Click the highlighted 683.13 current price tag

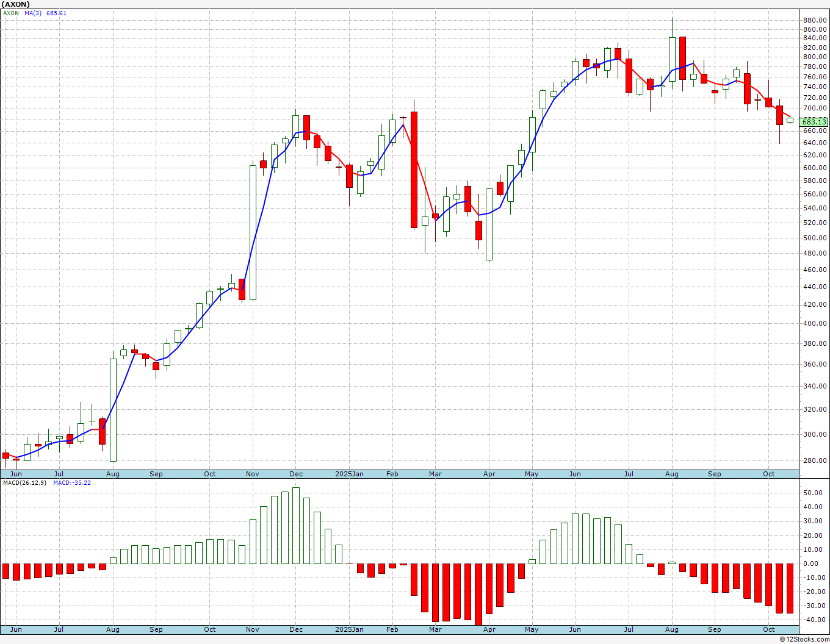814,122
